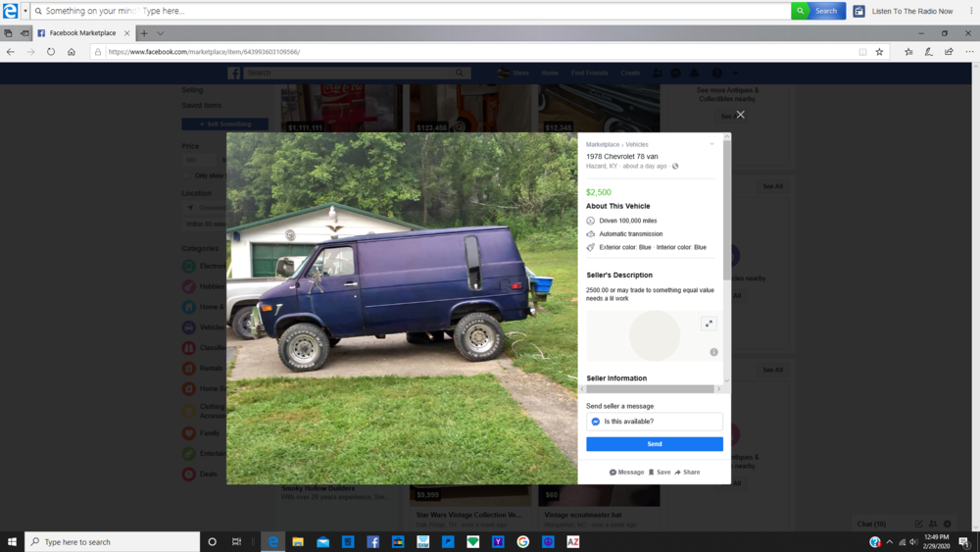Image resolution: width=980 pixels, height=552 pixels.
Task: Click the map info icon
Action: coord(713,352)
